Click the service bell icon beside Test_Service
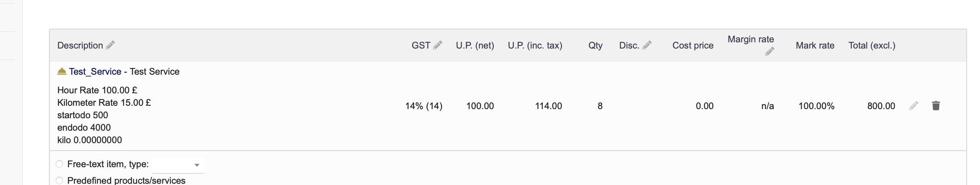This screenshot has width=980, height=185. click(x=62, y=71)
